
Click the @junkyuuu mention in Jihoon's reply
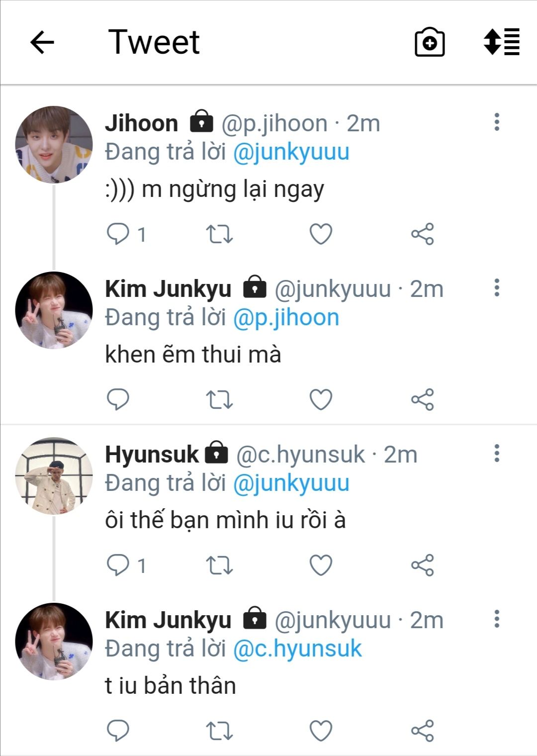[x=291, y=152]
